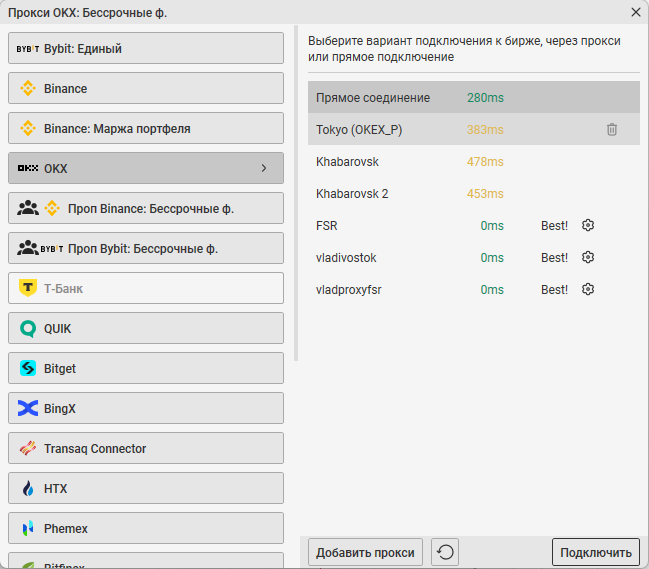This screenshot has height=569, width=649.
Task: Click the BingX logo icon
Action: [28, 409]
